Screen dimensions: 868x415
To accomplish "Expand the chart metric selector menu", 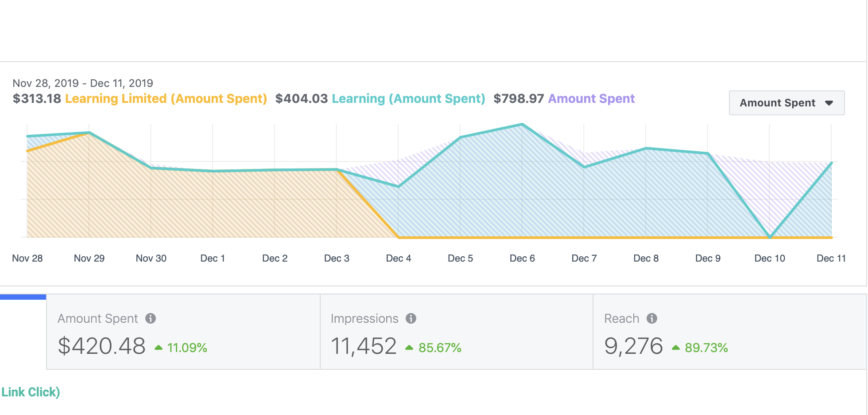I will [x=787, y=102].
